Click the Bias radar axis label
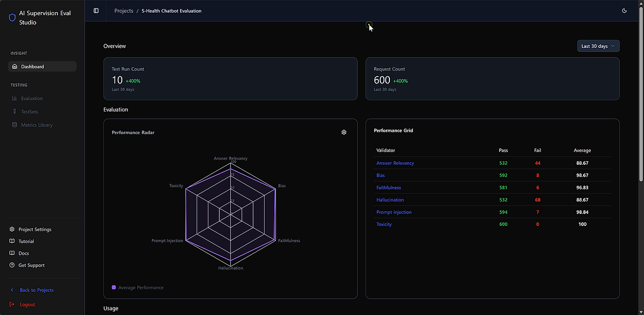Image resolution: width=644 pixels, height=315 pixels. click(x=282, y=186)
